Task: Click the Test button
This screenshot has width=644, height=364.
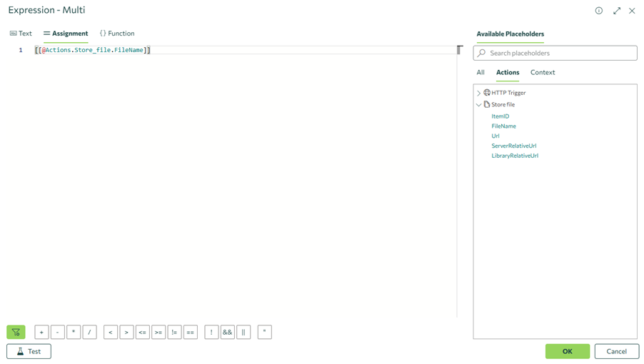Action: pyautogui.click(x=29, y=351)
